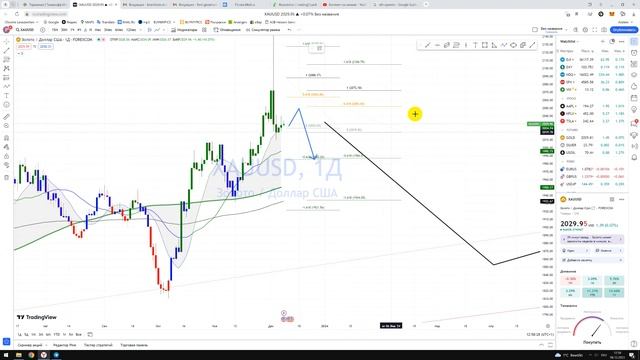This screenshot has height=360, width=640.
Task: Select the ruler measure tool
Action: coord(7,117)
